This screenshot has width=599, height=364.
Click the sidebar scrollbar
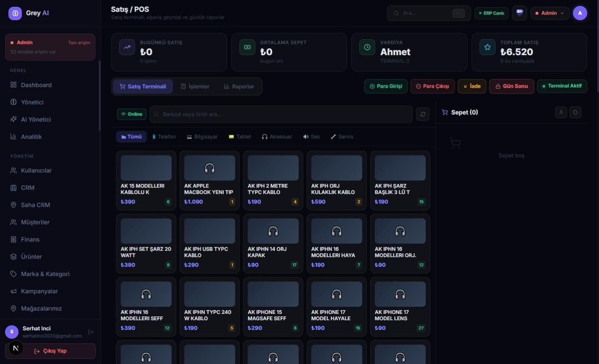pyautogui.click(x=99, y=96)
